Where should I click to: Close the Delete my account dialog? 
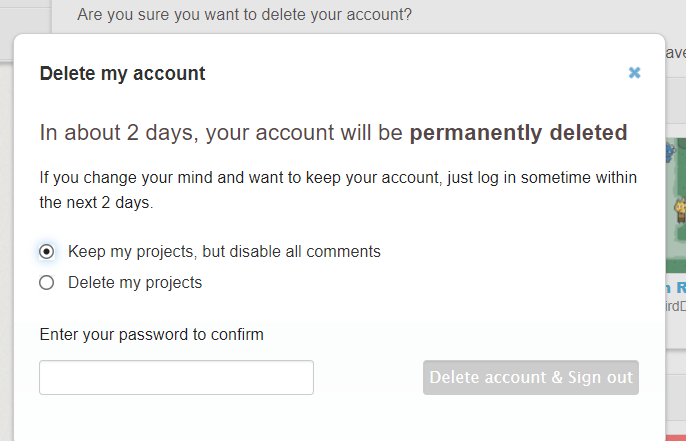coord(634,73)
